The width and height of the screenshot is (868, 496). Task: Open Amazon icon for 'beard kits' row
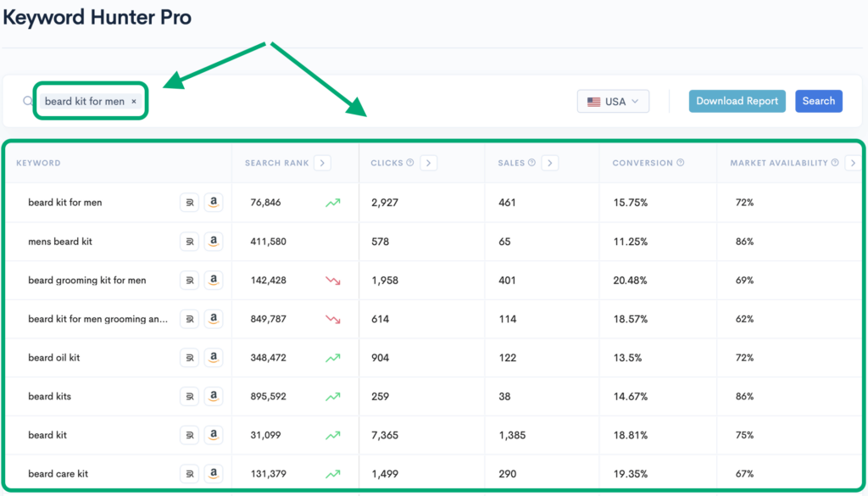pyautogui.click(x=214, y=397)
